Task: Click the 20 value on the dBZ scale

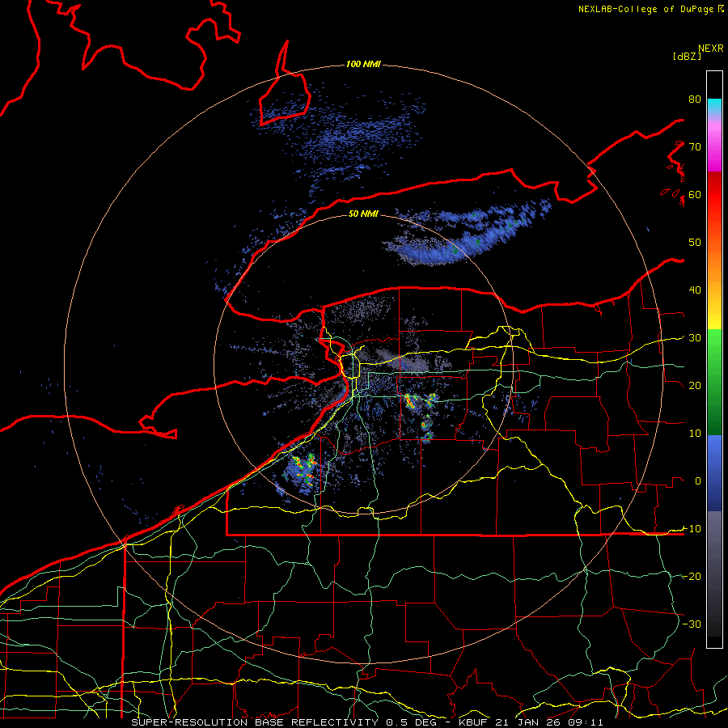Action: [x=695, y=385]
